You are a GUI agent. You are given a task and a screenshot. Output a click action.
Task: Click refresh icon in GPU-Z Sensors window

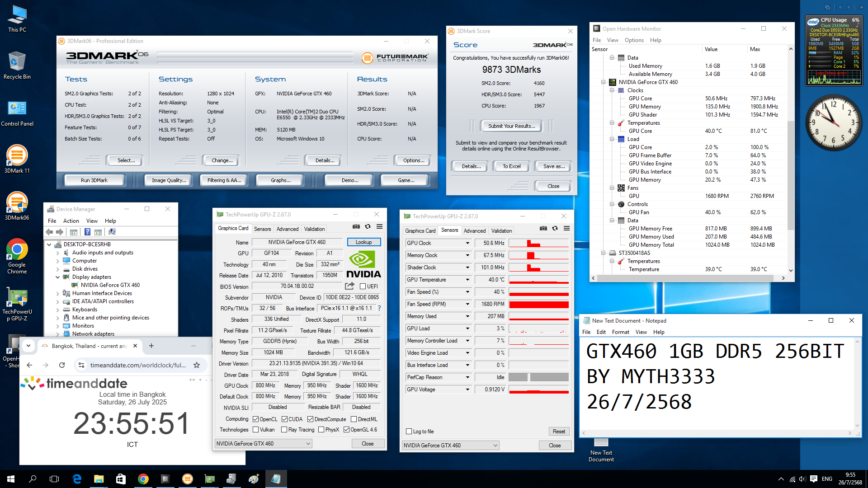tap(555, 229)
